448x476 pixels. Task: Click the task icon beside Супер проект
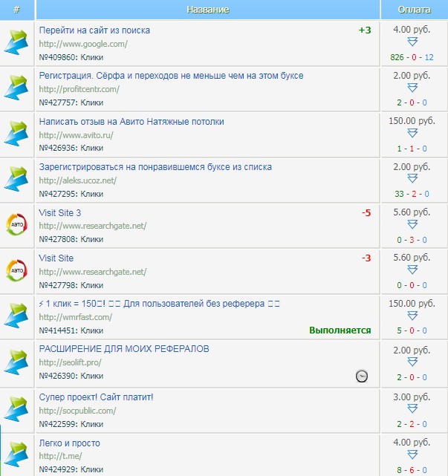pos(17,410)
